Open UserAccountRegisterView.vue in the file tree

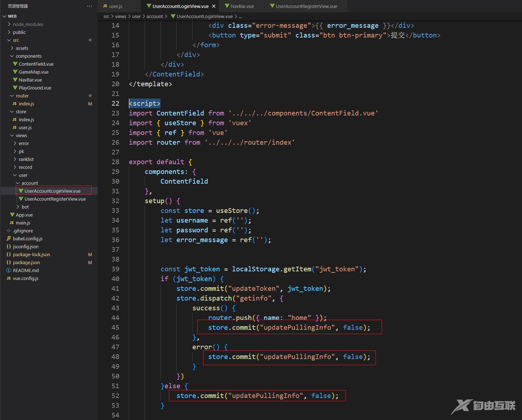pyautogui.click(x=55, y=199)
